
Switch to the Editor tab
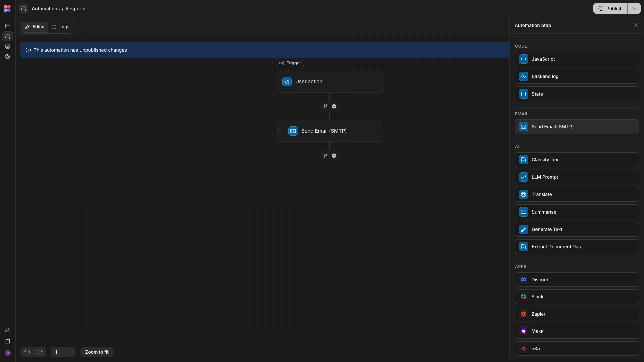pos(35,27)
